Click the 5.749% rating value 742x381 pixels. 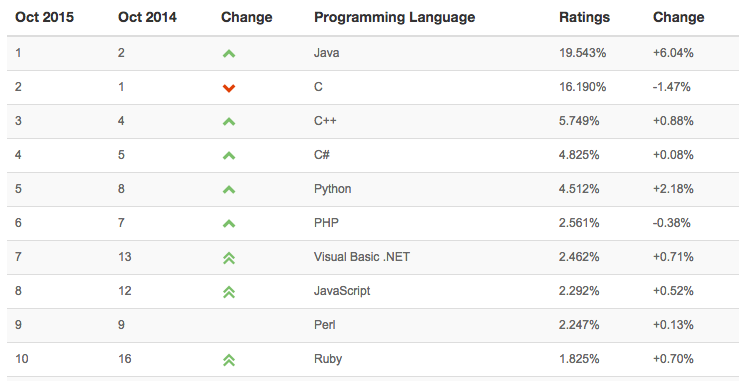point(579,121)
